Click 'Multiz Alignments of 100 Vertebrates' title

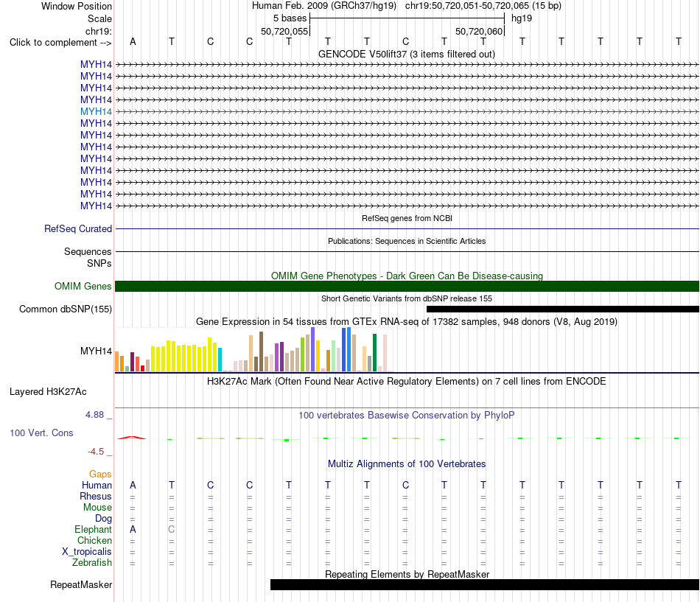[407, 464]
